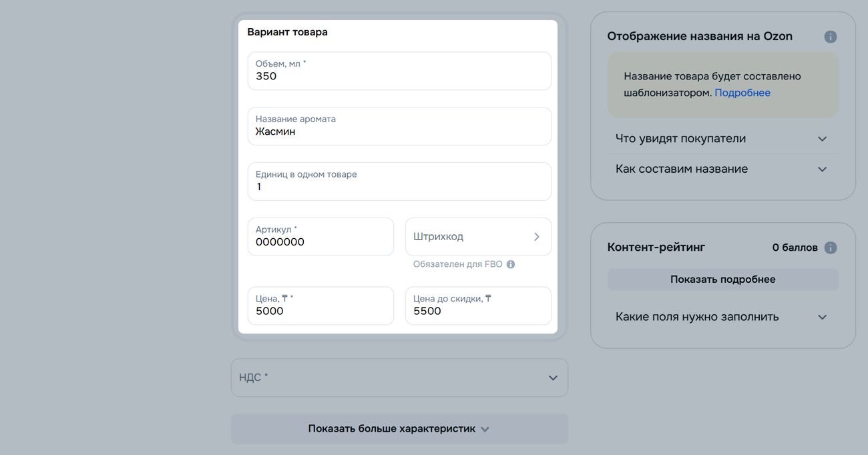Follow the Подробнее link about шаблонизатор

coord(742,93)
